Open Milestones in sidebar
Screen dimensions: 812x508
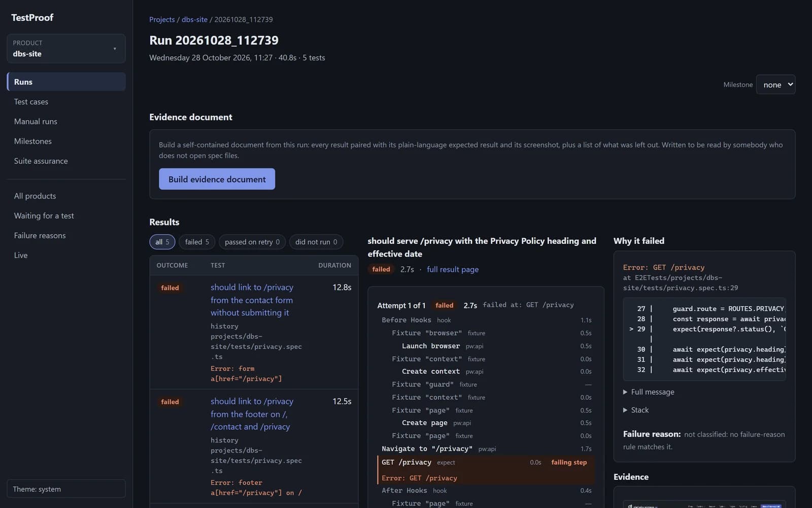pyautogui.click(x=66, y=141)
